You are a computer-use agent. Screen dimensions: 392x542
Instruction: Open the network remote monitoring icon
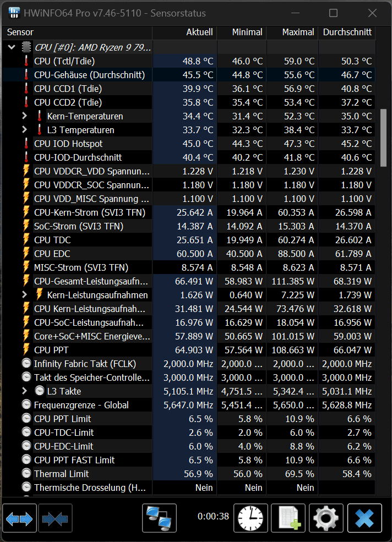click(159, 518)
